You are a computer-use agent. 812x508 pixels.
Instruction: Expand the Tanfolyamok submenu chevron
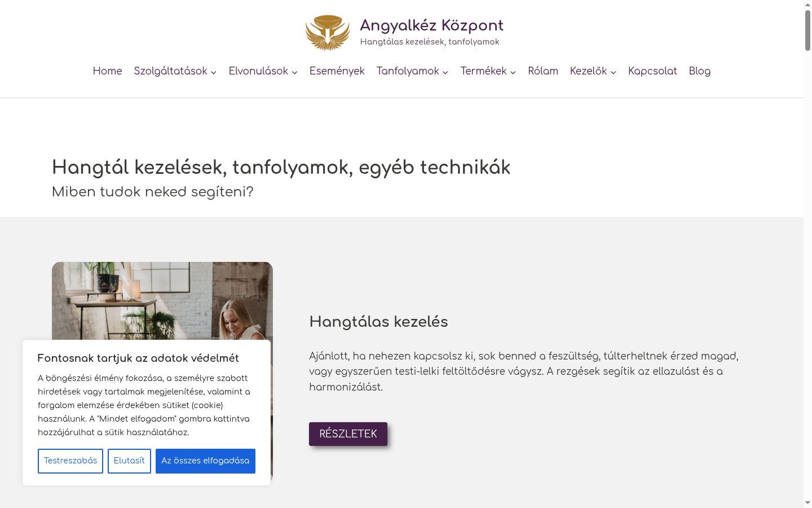tap(445, 72)
